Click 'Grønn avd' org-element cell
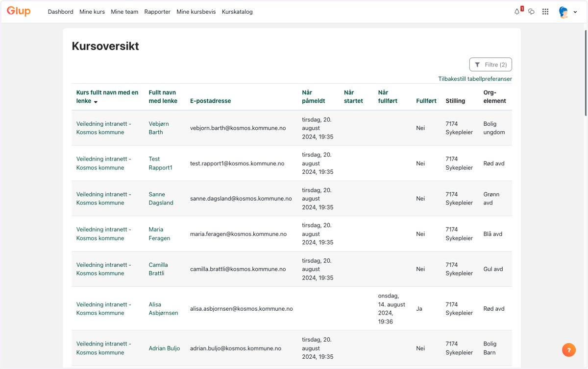This screenshot has height=369, width=588. click(491, 198)
